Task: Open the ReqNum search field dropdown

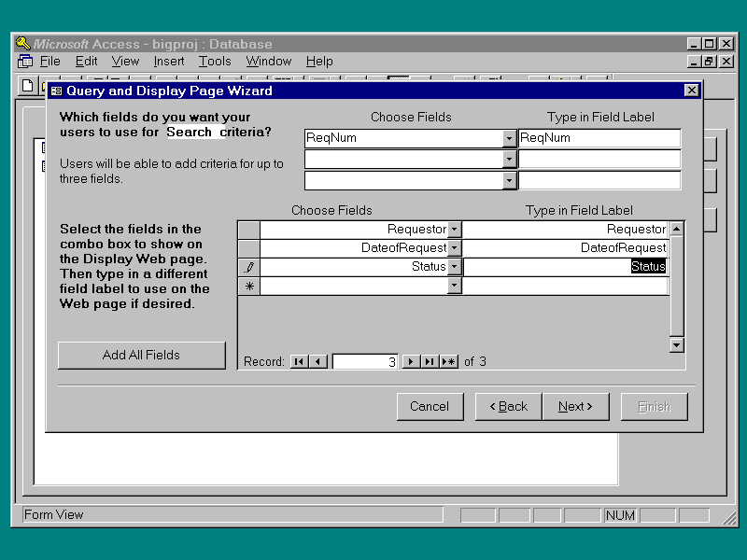Action: pos(509,138)
